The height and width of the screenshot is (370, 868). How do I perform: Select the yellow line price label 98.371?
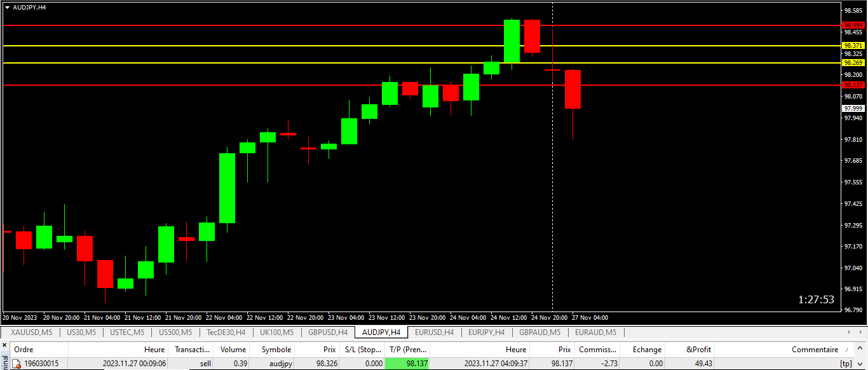pyautogui.click(x=853, y=46)
